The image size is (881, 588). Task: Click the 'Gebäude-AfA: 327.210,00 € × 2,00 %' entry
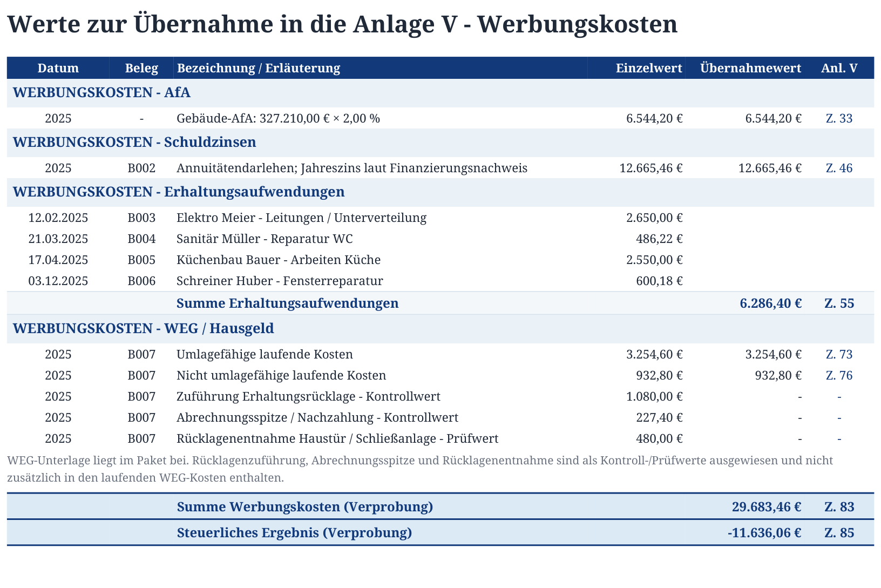(279, 118)
